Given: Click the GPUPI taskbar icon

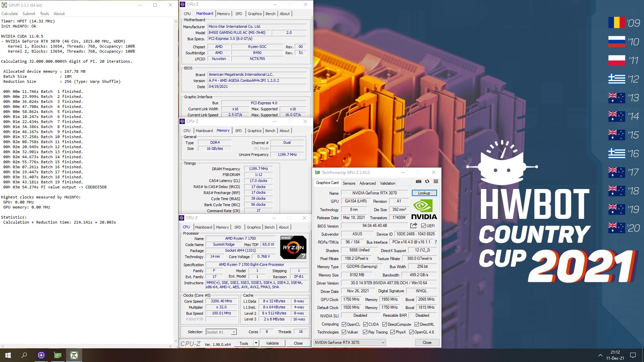Looking at the screenshot, I should [74, 355].
